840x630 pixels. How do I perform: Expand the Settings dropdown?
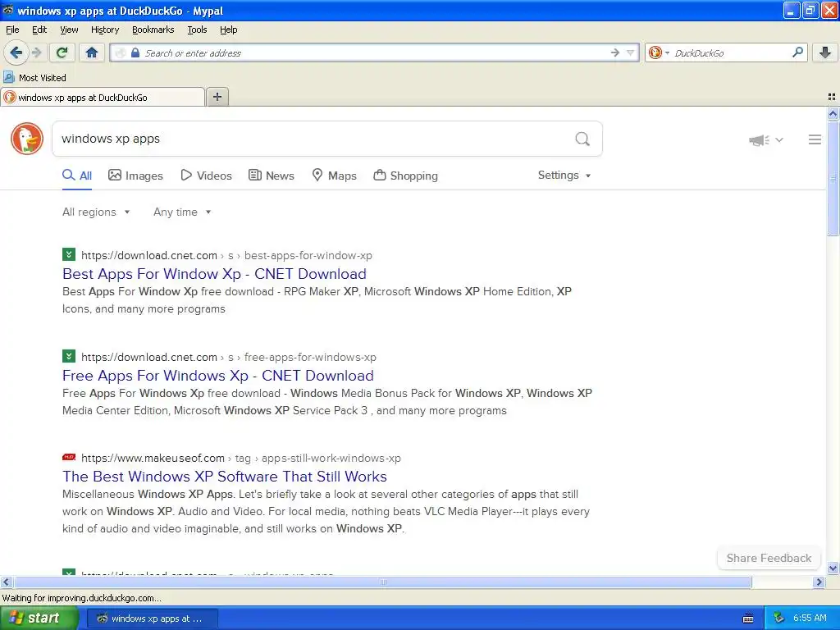coord(564,176)
